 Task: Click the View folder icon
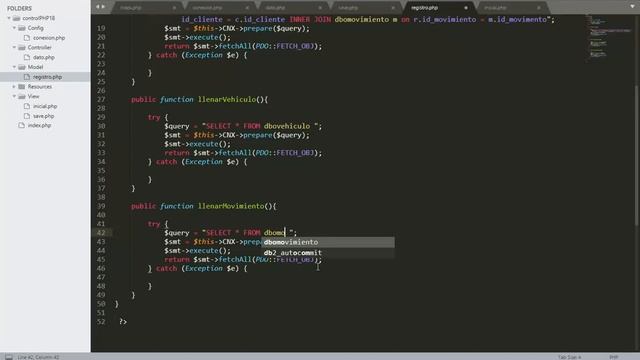(x=22, y=97)
